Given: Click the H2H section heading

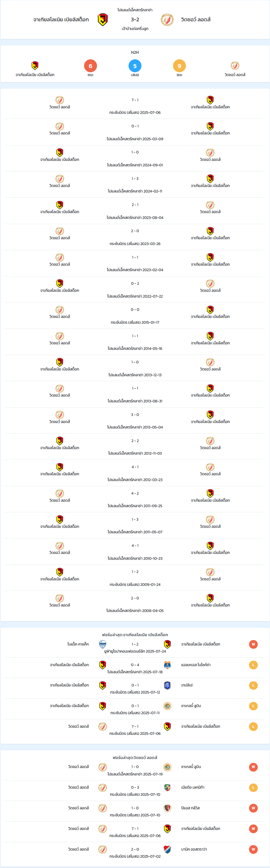Looking at the screenshot, I should (135, 52).
